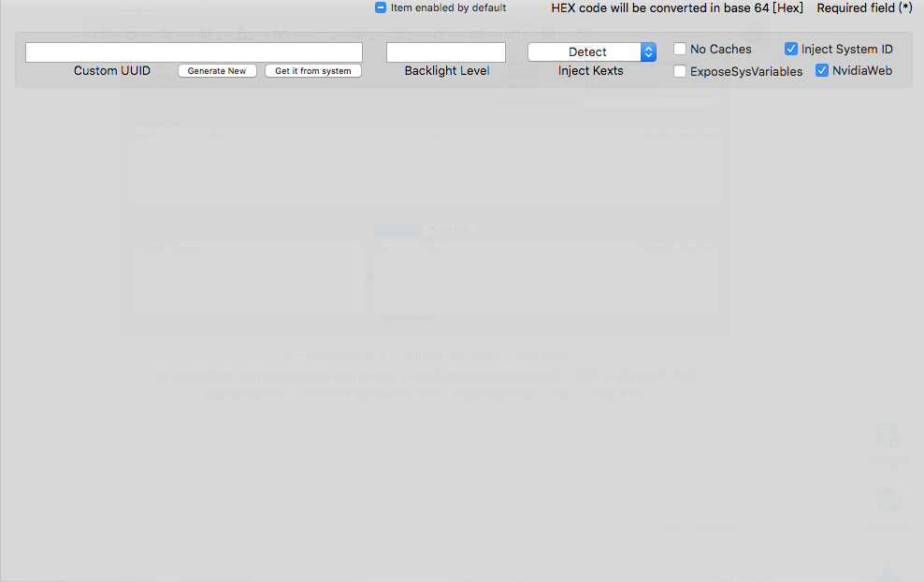Focus the Backlight Level input field

(x=446, y=52)
